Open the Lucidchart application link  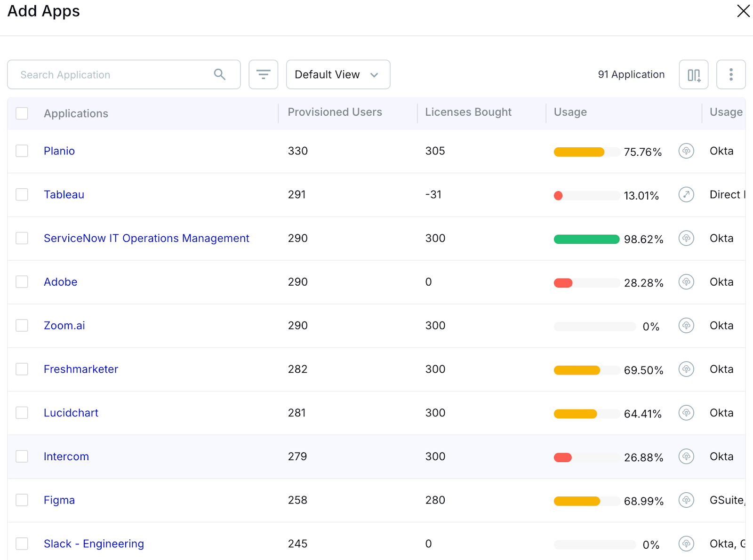coord(71,413)
